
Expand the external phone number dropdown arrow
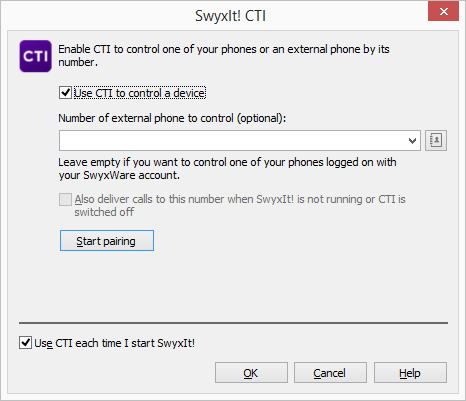(412, 141)
